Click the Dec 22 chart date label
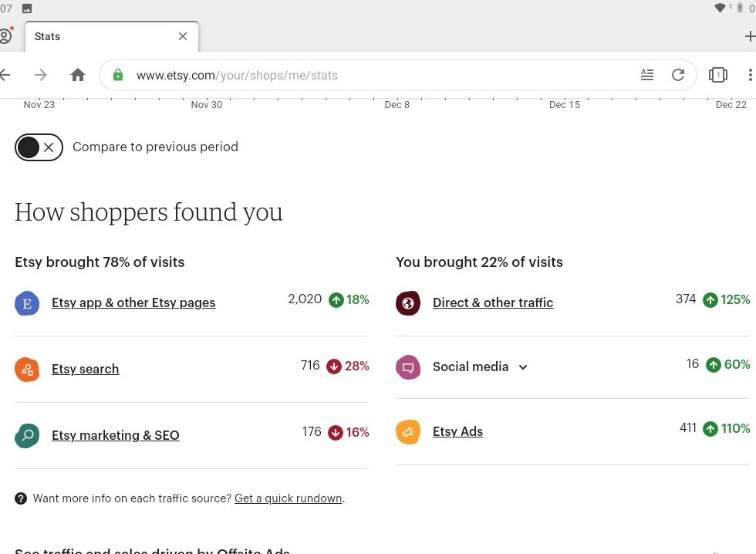 point(731,105)
